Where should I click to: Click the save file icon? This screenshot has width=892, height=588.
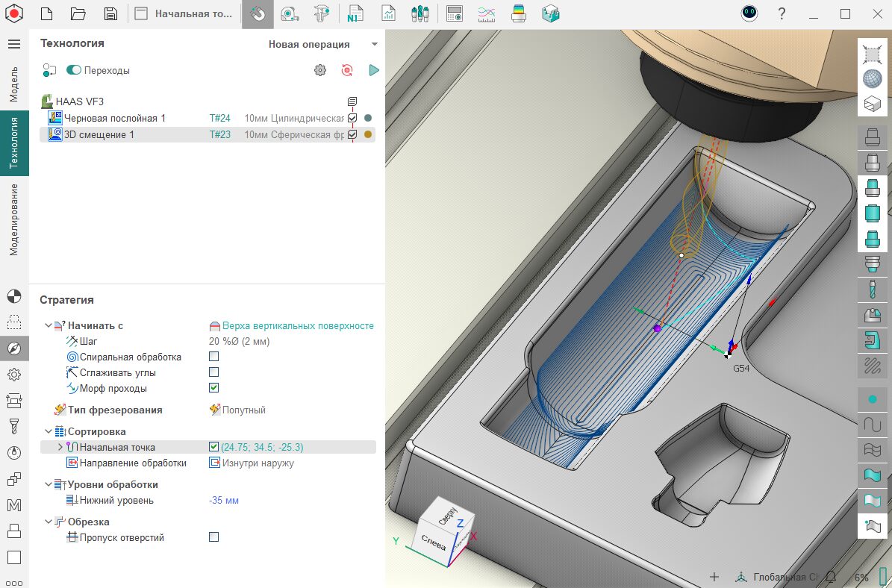click(x=110, y=13)
